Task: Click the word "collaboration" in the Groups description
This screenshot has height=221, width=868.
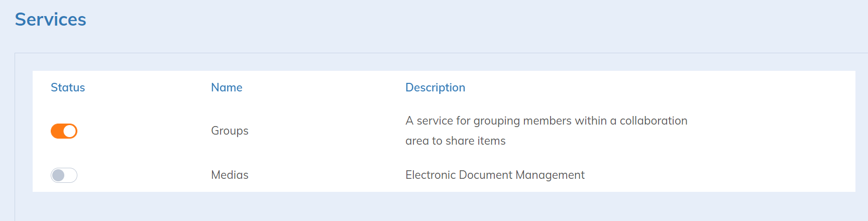Action: (x=653, y=121)
